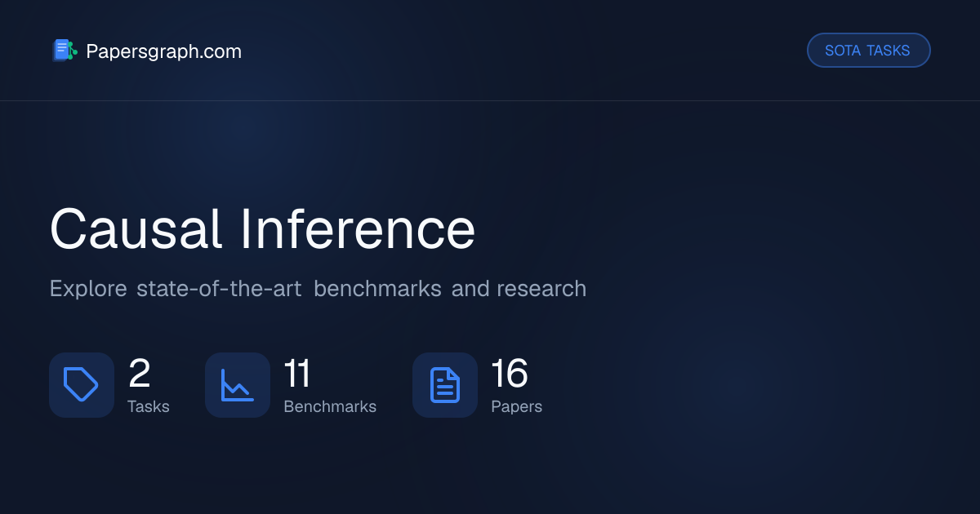Select the Tasks tag icon
This screenshot has height=514, width=980.
click(x=82, y=385)
